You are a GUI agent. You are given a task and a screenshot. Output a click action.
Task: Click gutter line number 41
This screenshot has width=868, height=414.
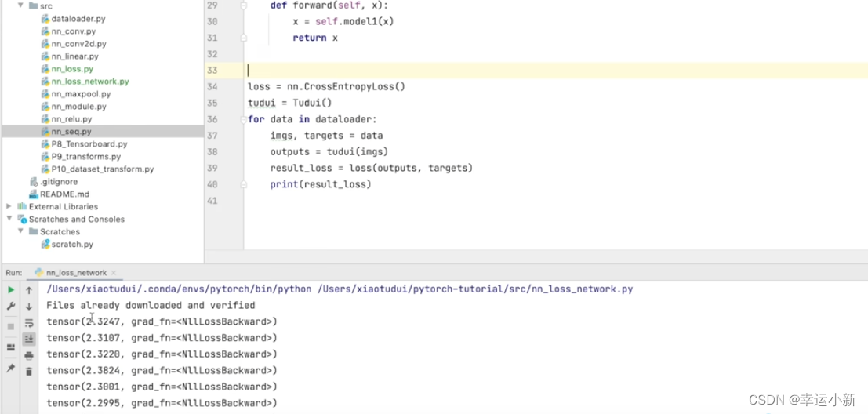pyautogui.click(x=212, y=201)
